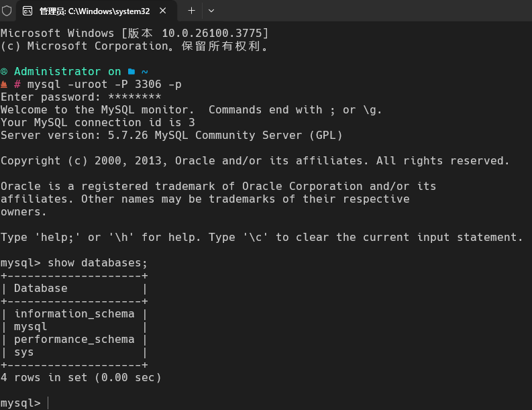Click the green user icon before Administrator
The height and width of the screenshot is (410, 532).
[4, 72]
